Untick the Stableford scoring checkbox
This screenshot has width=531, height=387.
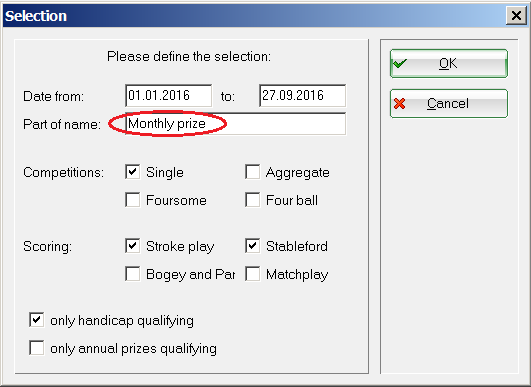point(253,246)
